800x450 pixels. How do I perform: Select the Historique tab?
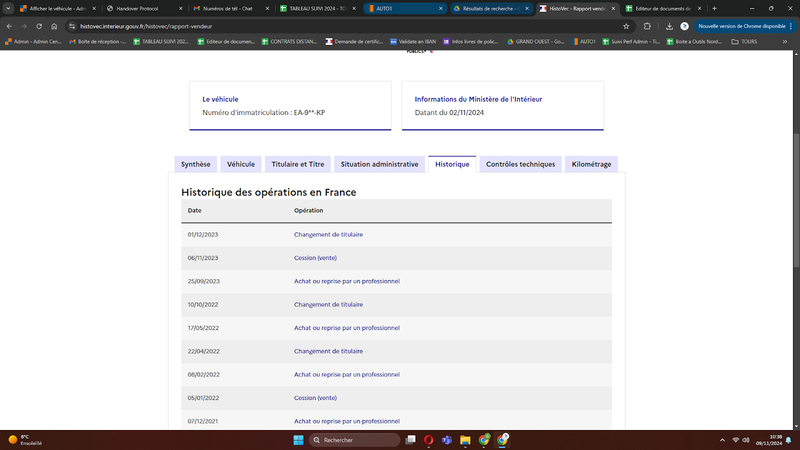452,164
